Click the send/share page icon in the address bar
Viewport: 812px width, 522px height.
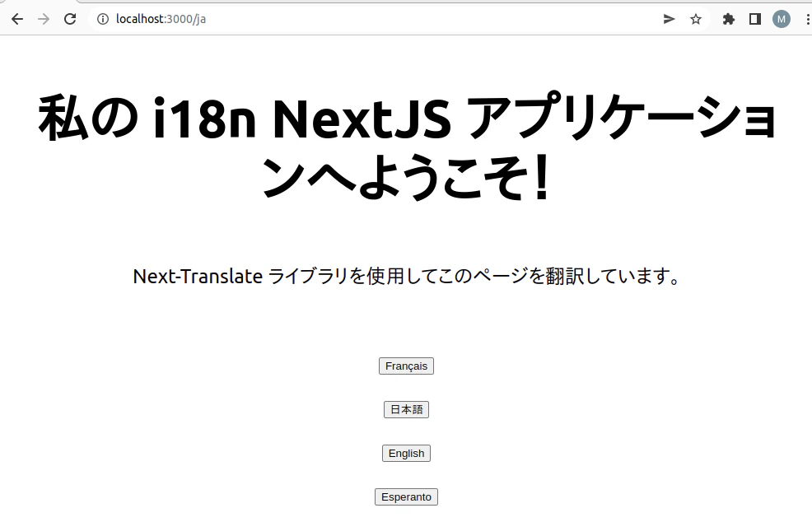coord(669,19)
